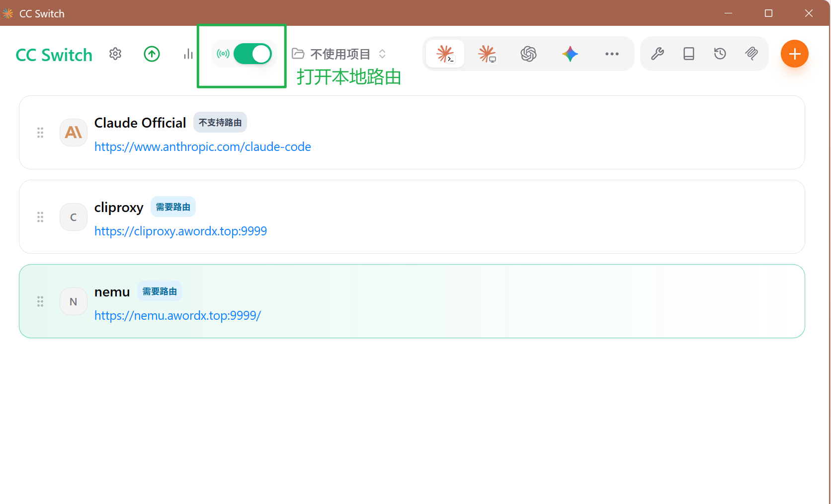Click the Claude Official provider name

tap(140, 123)
